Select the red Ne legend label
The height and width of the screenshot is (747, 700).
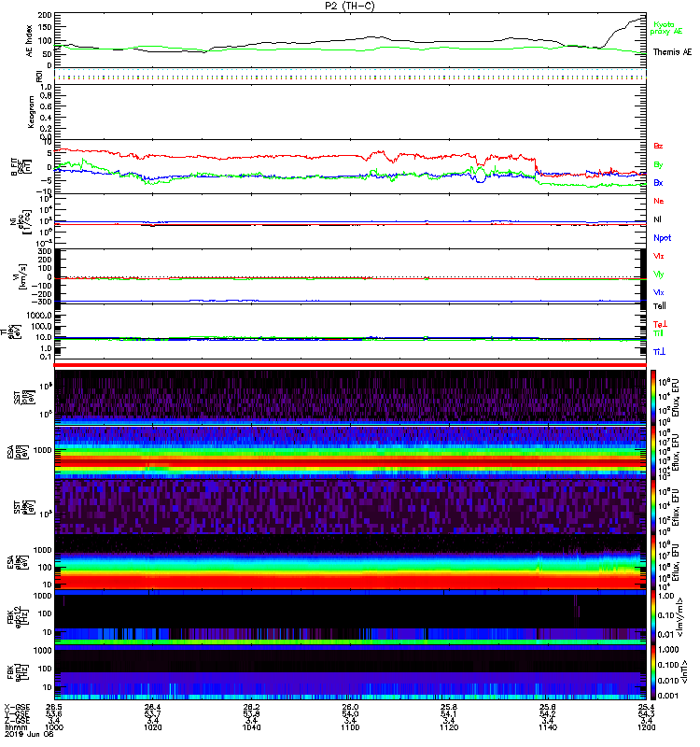click(x=659, y=201)
